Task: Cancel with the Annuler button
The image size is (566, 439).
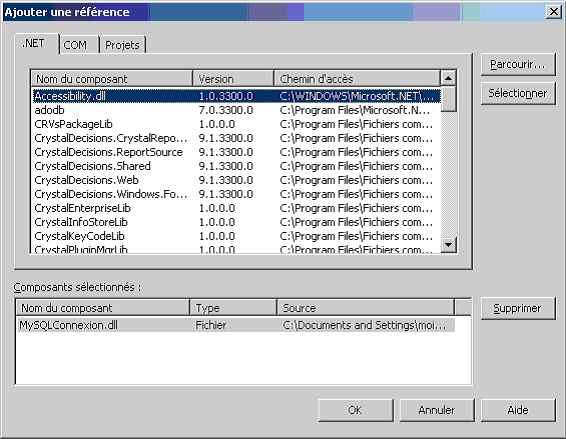Action: (437, 410)
